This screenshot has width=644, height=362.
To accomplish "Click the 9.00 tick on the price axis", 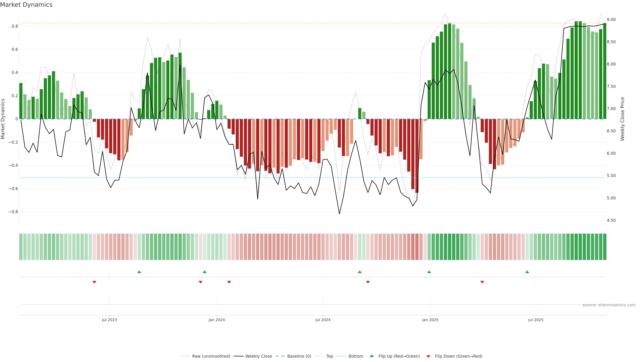I will [x=611, y=19].
